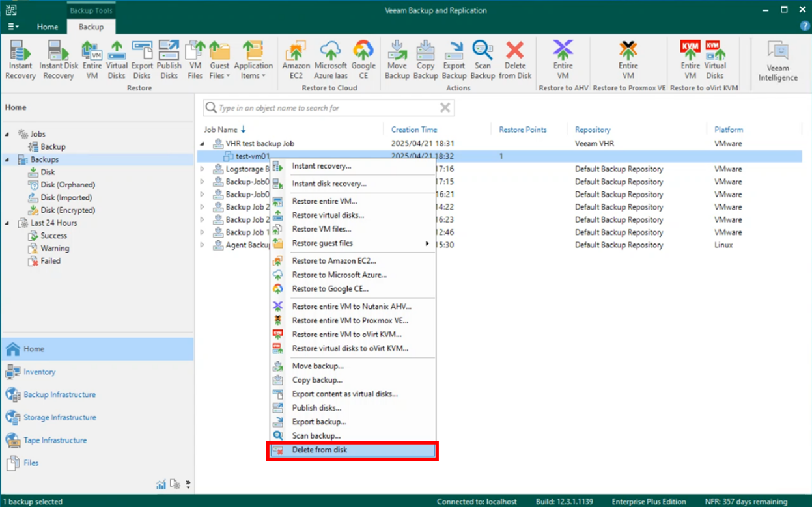Screen dimensions: 812x507
Task: Open the Tape Infrastructure view
Action: pyautogui.click(x=97, y=441)
